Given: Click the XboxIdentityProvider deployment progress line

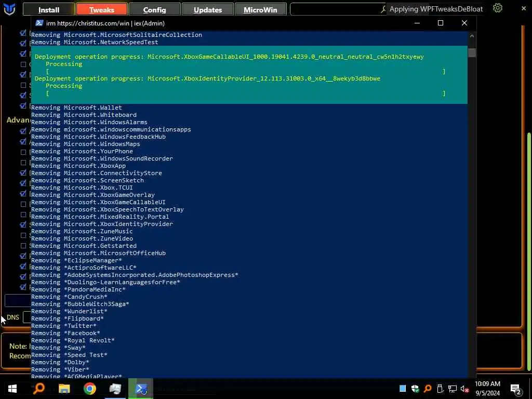Looking at the screenshot, I should pos(207,78).
